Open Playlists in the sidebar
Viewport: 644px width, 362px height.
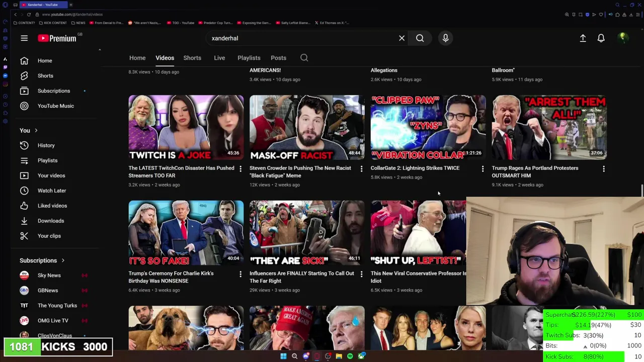(x=55, y=160)
